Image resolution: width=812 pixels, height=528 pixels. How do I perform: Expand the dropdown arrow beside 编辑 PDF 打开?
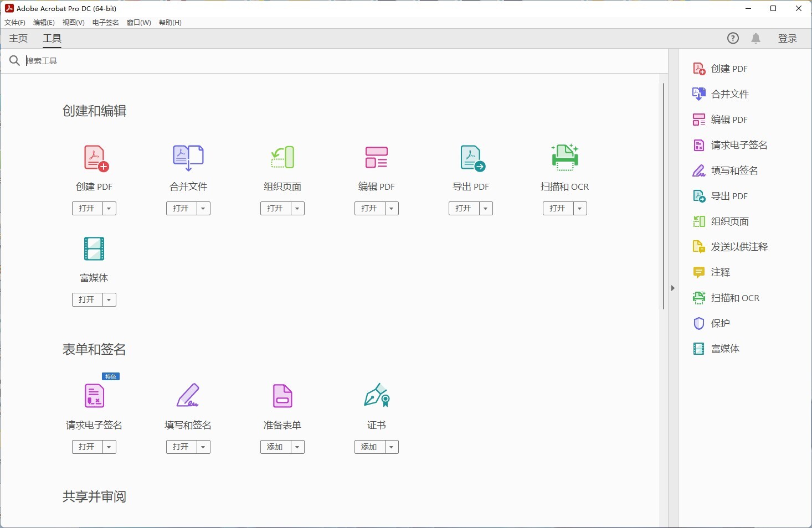click(392, 209)
